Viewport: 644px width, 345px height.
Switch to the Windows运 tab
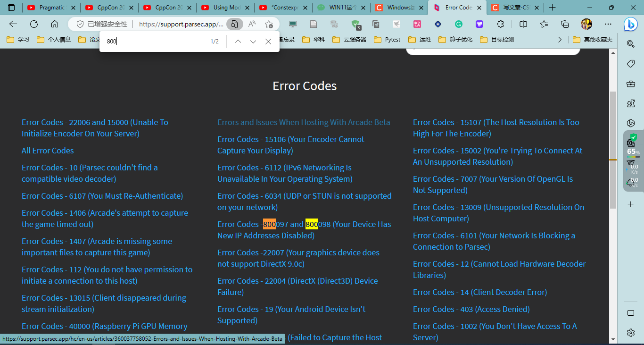click(400, 8)
